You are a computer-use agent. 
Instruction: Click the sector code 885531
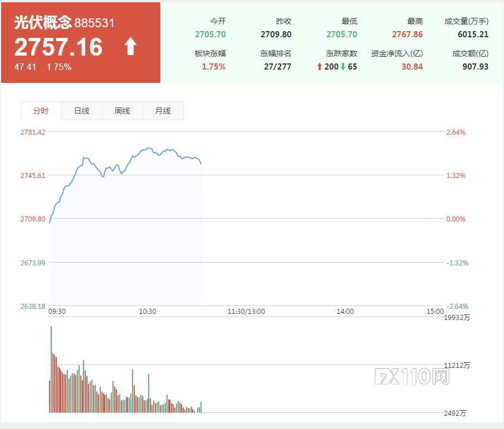pos(95,23)
